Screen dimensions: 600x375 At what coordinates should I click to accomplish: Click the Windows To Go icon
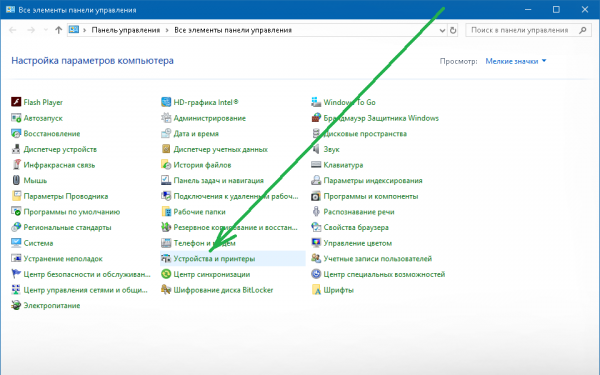(316, 102)
